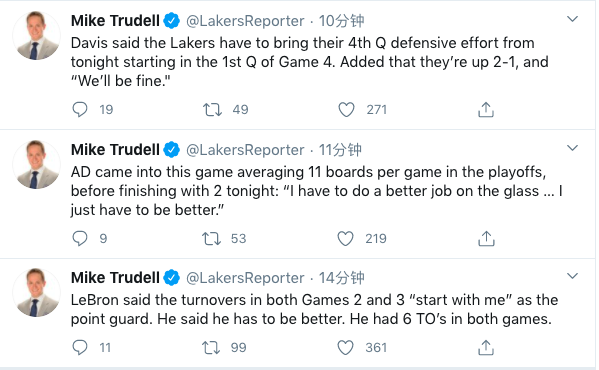Reply to the AD boards tweet
Viewport: 599px width, 370px height.
click(x=80, y=239)
